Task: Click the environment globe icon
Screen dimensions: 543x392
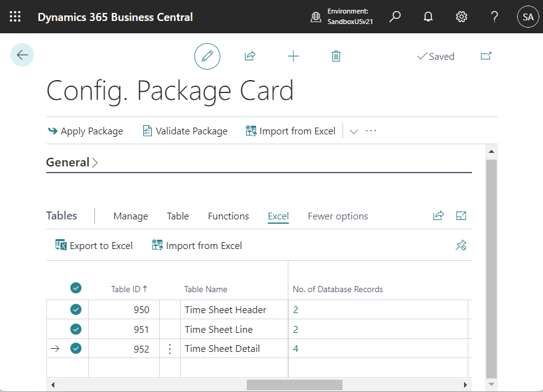Action: point(315,17)
